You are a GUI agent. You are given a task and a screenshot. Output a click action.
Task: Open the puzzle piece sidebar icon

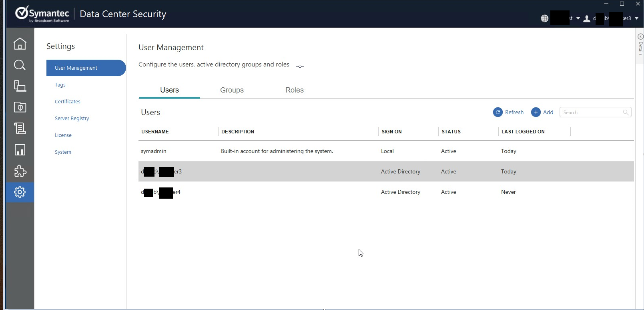(20, 171)
